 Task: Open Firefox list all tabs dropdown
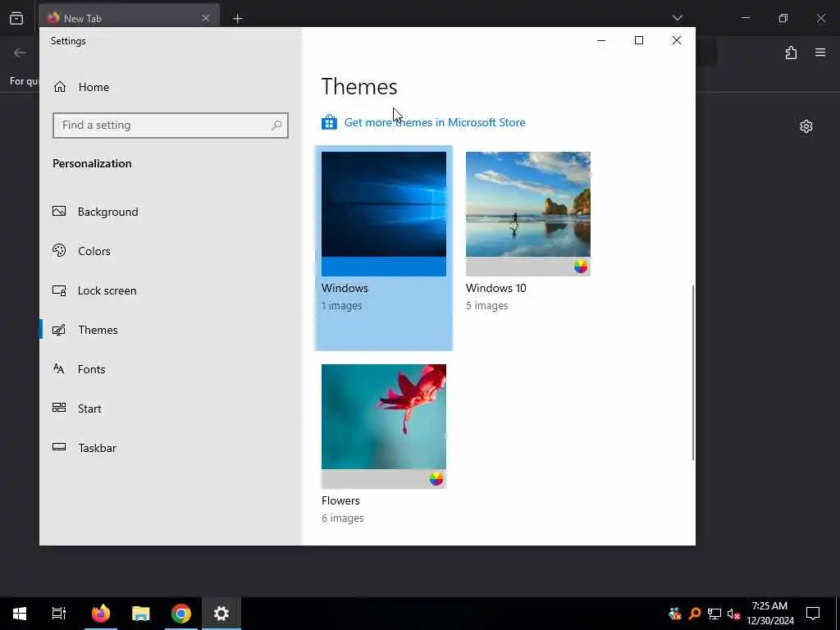pyautogui.click(x=677, y=18)
